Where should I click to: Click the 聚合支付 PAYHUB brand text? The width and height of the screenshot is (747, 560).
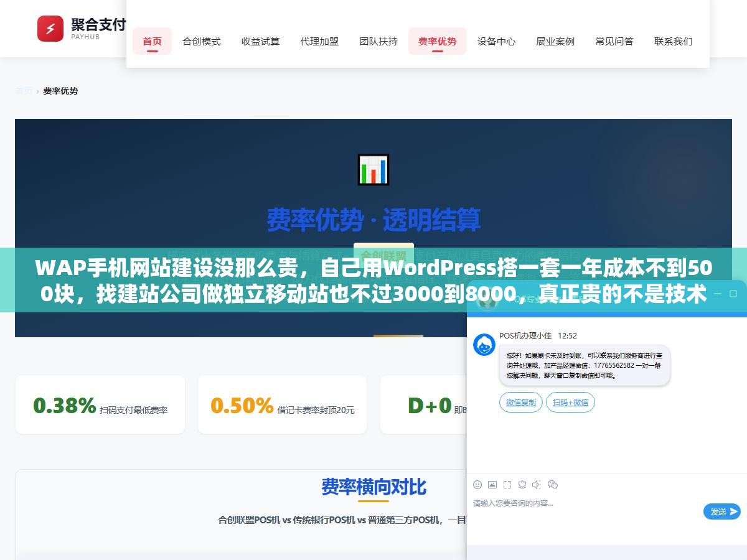click(98, 29)
